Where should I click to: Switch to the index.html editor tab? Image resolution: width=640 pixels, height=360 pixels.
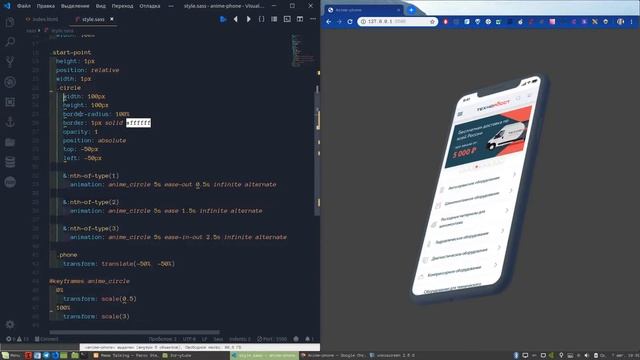point(42,19)
